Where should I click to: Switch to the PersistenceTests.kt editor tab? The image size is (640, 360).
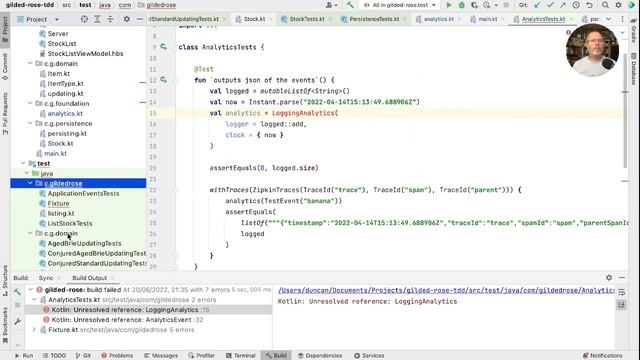[x=374, y=19]
